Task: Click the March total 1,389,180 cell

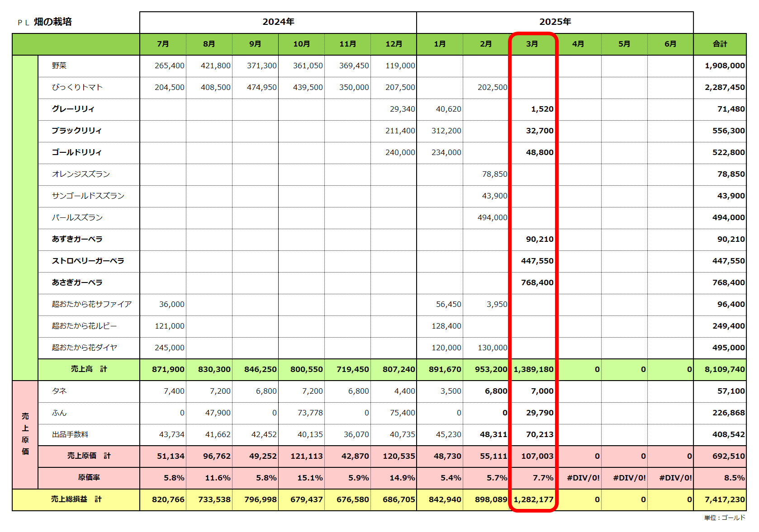Action: (532, 369)
